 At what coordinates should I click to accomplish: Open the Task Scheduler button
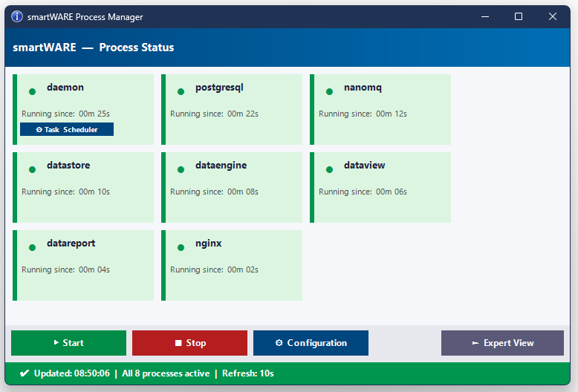[67, 129]
